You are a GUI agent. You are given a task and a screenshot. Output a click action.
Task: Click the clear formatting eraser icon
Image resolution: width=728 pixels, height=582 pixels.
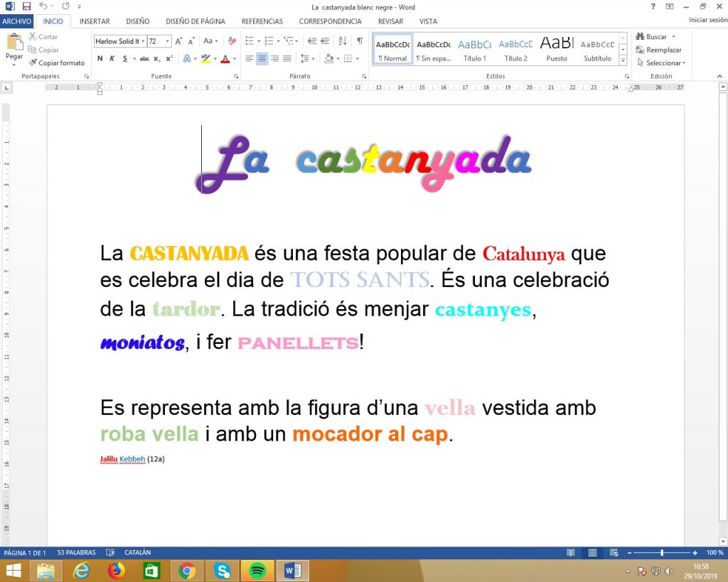tap(232, 41)
